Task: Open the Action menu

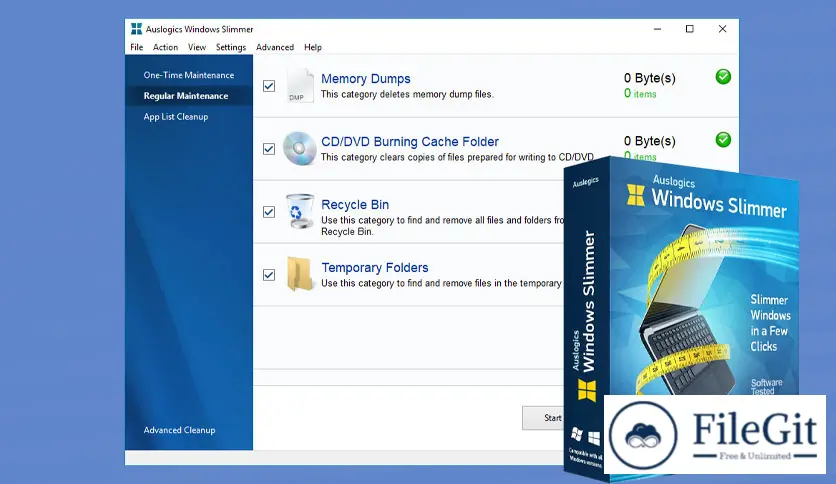Action: click(x=165, y=47)
